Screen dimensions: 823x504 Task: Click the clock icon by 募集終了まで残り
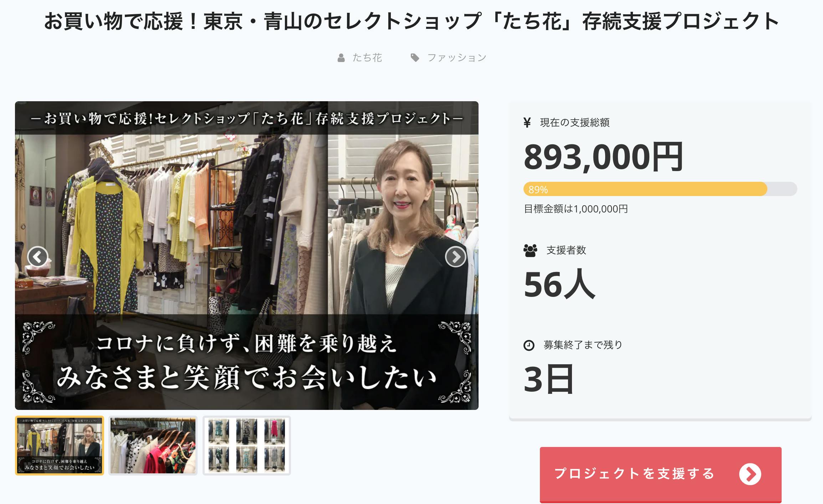coord(529,345)
